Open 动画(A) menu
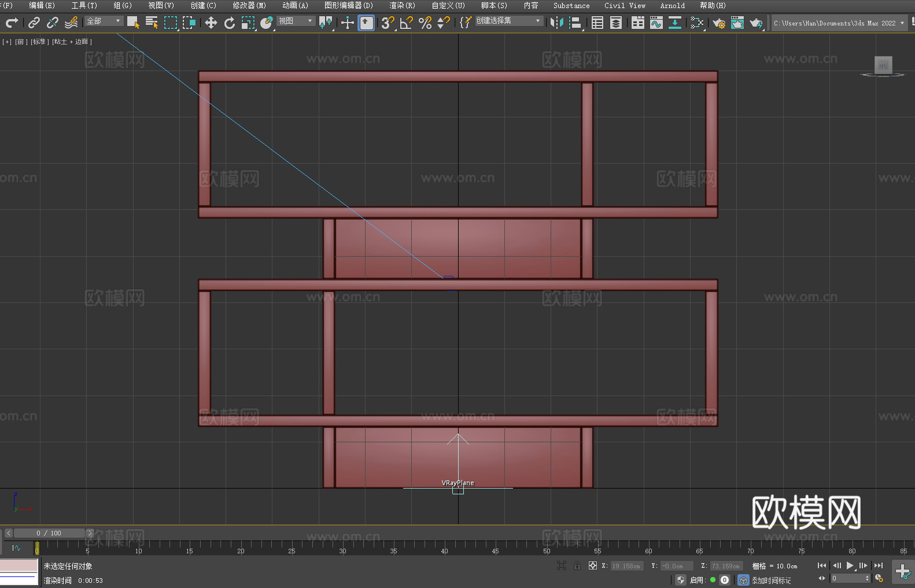915x588 pixels. pyautogui.click(x=295, y=5)
